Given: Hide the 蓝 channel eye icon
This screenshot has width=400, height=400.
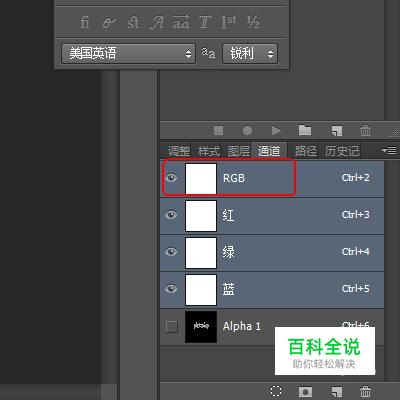Looking at the screenshot, I should pos(171,289).
